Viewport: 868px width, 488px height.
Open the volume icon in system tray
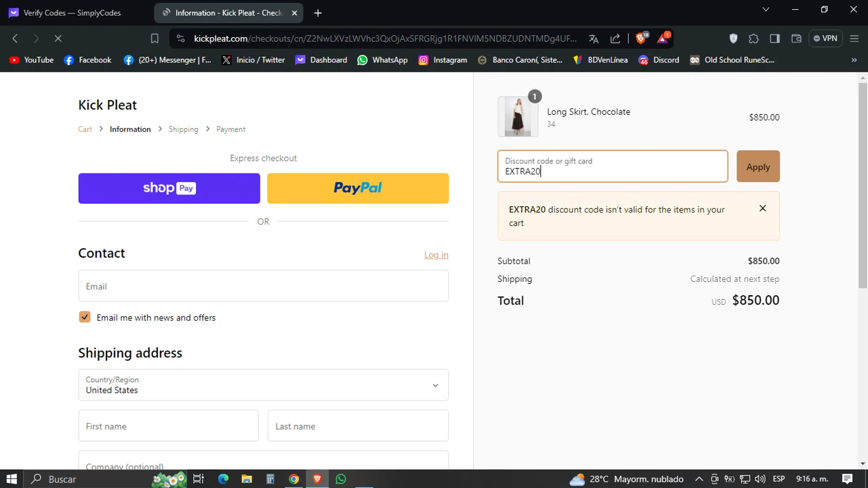tap(760, 479)
